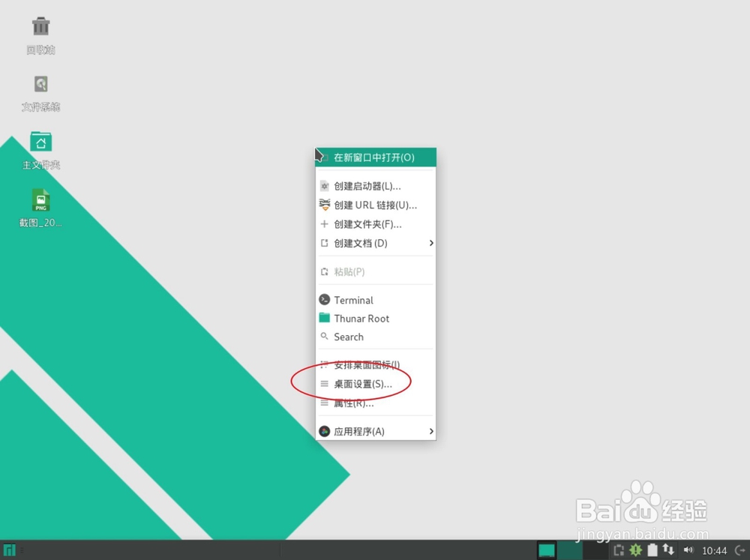The width and height of the screenshot is (750, 560).
Task: Launch Terminal from the context menu
Action: click(355, 299)
